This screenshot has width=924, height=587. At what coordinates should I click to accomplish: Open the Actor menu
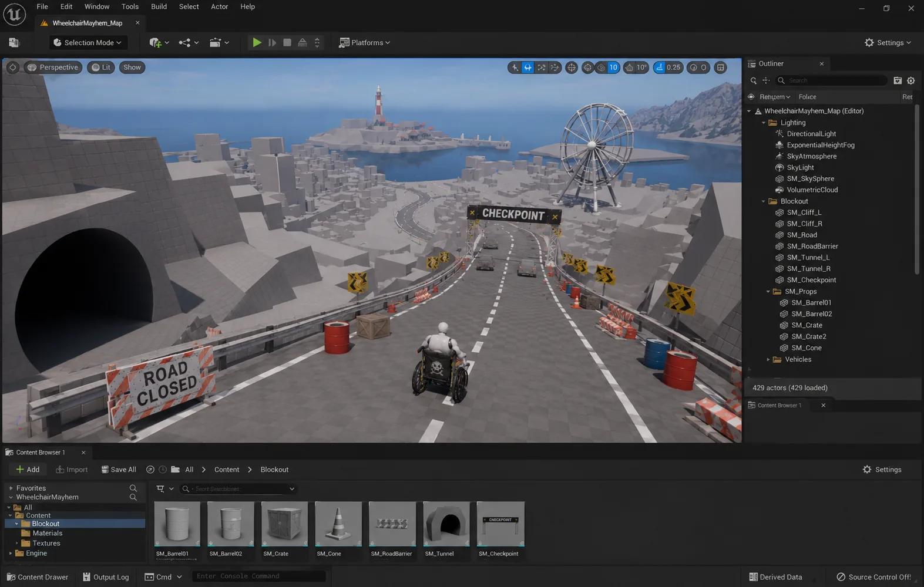click(220, 6)
